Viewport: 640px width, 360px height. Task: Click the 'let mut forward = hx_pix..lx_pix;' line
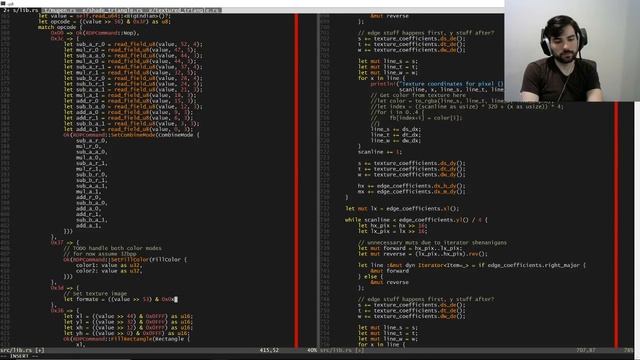pos(410,248)
